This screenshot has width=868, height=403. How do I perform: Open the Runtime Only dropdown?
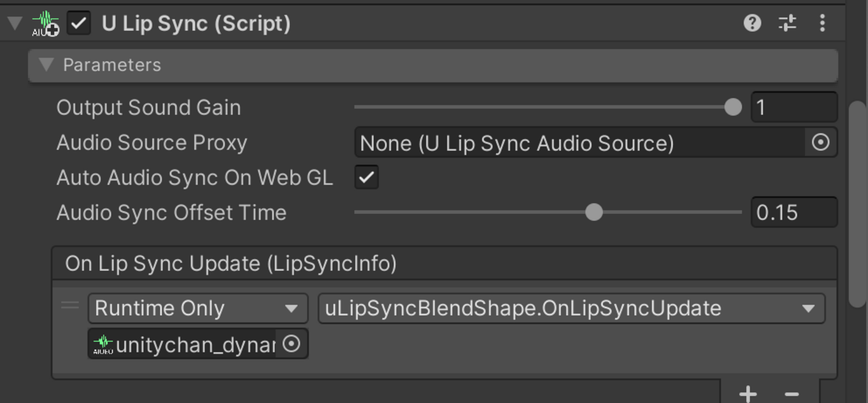click(198, 308)
